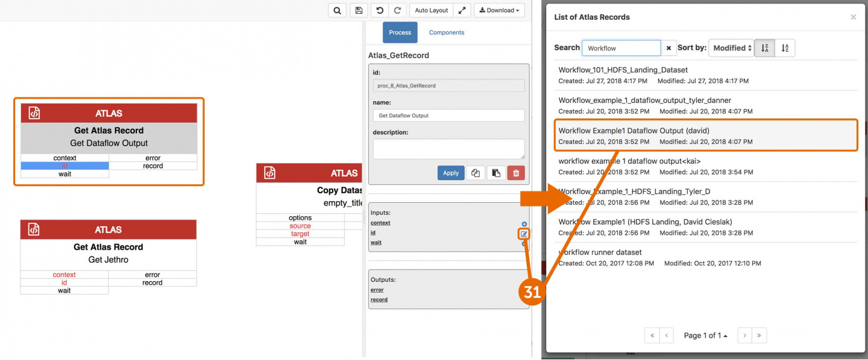Click into the description text area
Screen dimensions: 868x360
pos(448,149)
